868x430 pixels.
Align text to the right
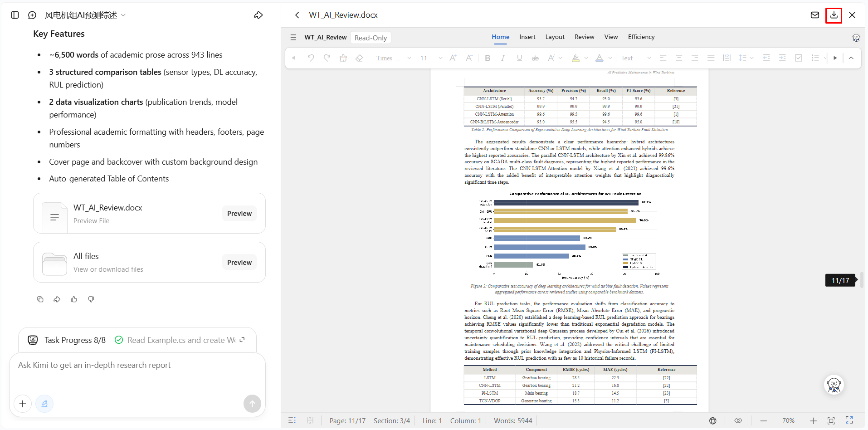coord(695,58)
